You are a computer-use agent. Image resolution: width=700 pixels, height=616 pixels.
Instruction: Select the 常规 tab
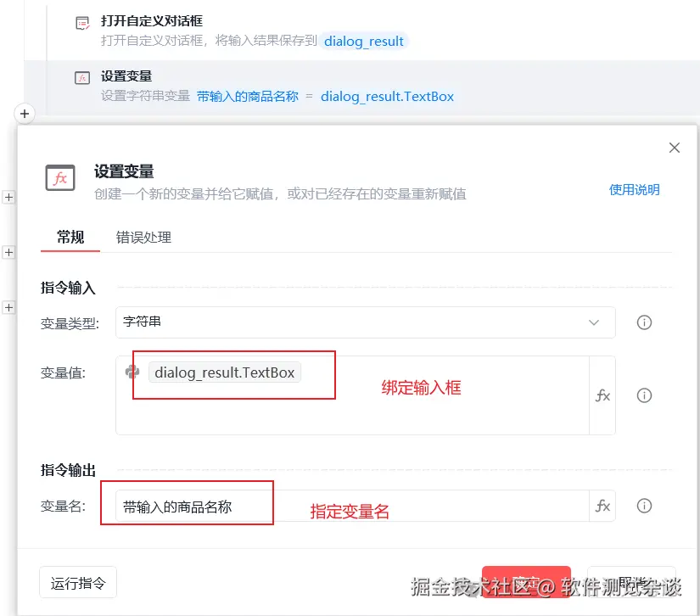click(x=70, y=238)
